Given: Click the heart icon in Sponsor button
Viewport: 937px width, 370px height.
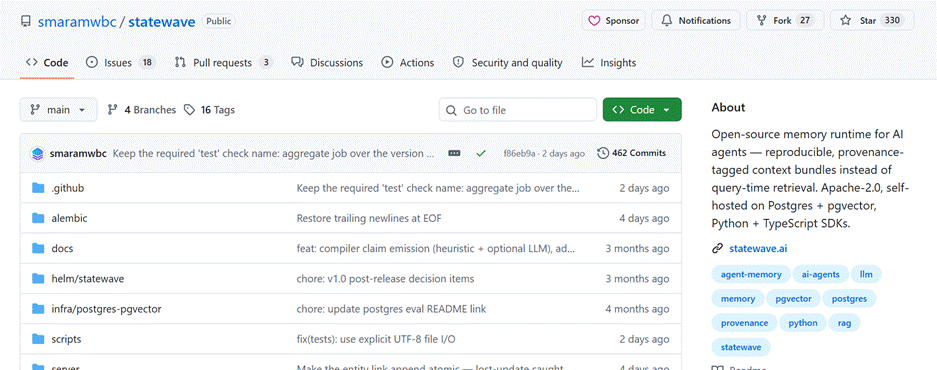Looking at the screenshot, I should 593,20.
